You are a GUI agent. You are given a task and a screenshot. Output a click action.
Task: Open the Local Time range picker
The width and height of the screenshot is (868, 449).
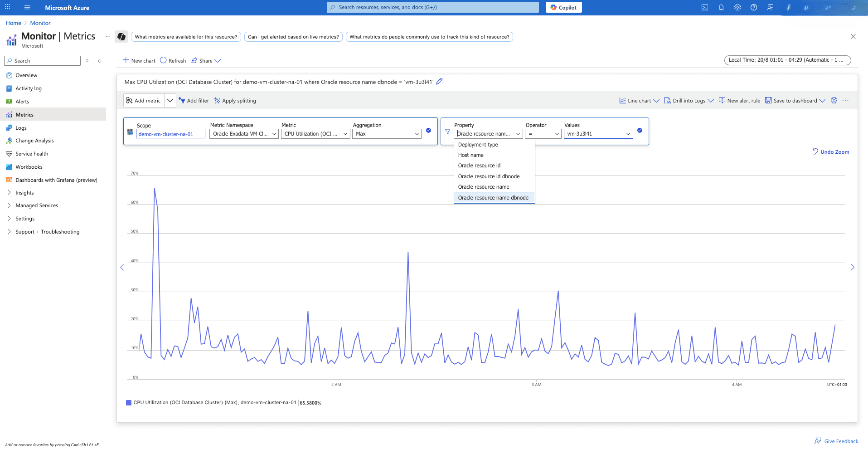coord(787,60)
